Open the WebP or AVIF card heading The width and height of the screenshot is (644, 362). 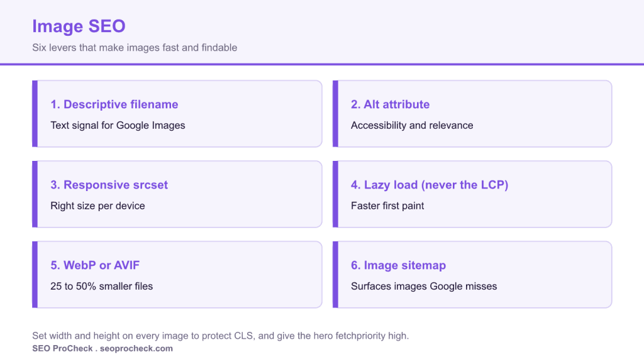click(x=95, y=265)
